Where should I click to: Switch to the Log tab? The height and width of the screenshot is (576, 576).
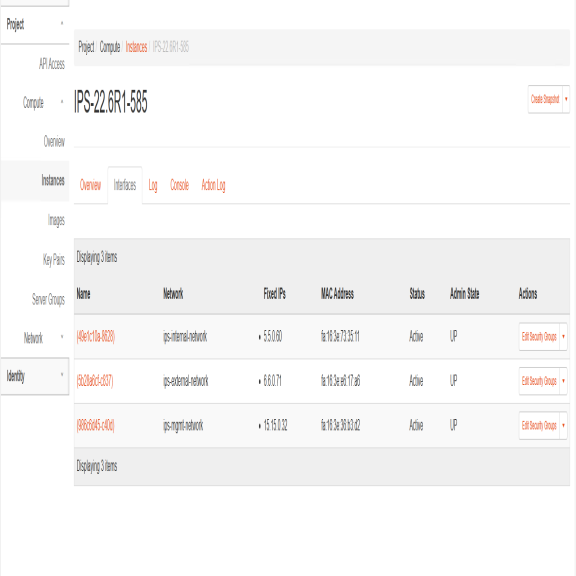(153, 185)
